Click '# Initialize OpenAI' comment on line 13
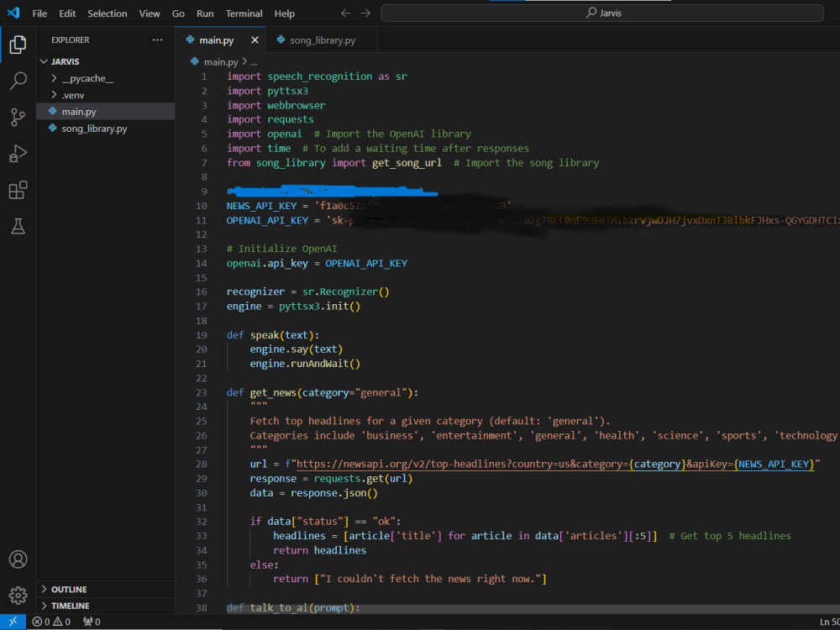This screenshot has height=630, width=840. click(281, 249)
